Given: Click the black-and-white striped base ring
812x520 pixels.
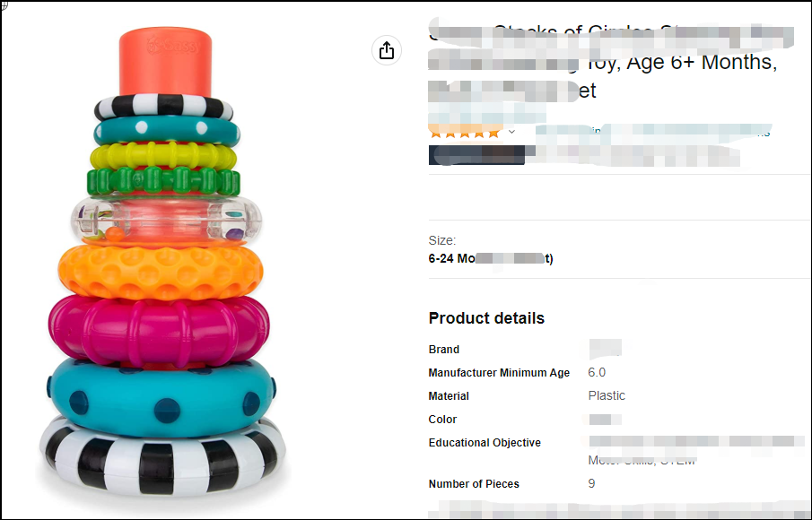Looking at the screenshot, I should coord(162,455).
